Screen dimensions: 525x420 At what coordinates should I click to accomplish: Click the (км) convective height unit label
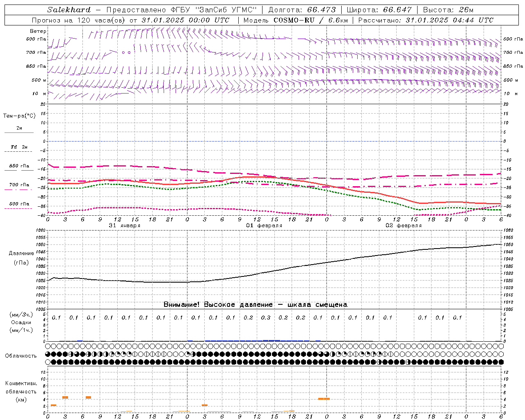[21, 399]
